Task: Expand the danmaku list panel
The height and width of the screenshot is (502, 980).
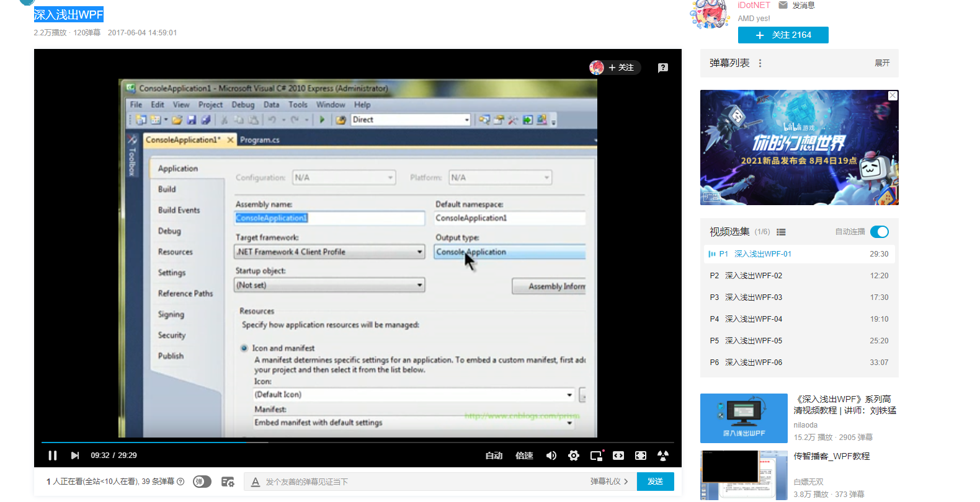Action: coord(882,63)
